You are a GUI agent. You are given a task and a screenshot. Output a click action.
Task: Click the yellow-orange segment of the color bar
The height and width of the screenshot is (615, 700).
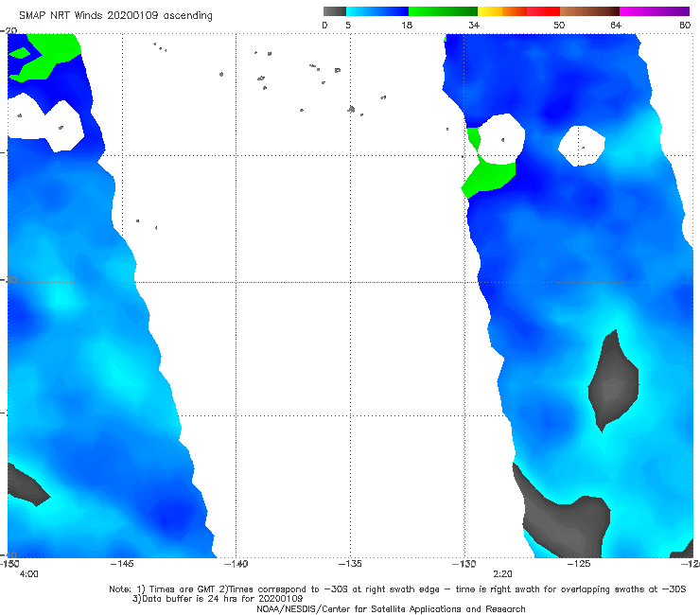tap(502, 11)
